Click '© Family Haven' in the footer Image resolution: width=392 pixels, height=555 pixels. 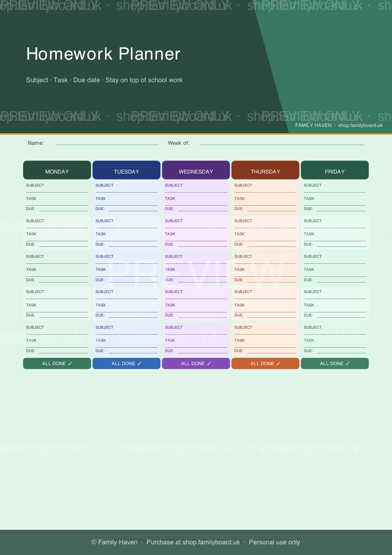pos(114,542)
